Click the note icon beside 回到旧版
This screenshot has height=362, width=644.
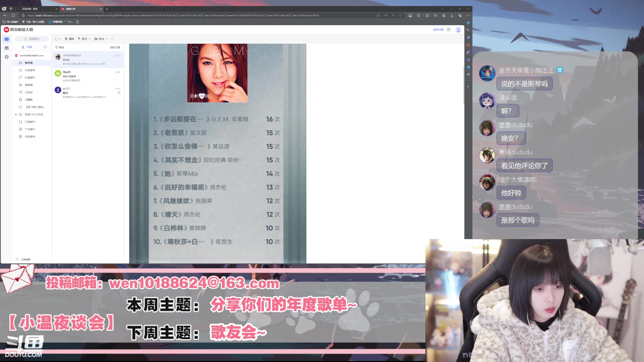[449, 30]
